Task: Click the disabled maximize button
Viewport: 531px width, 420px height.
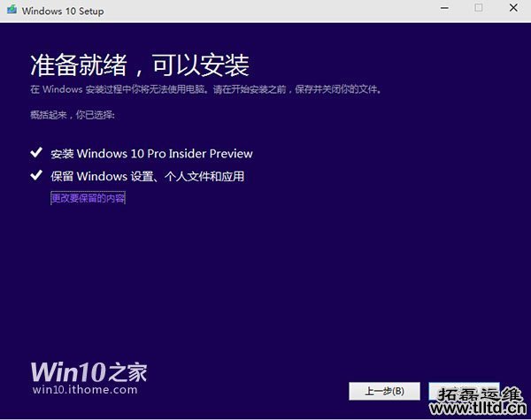Action: [479, 8]
